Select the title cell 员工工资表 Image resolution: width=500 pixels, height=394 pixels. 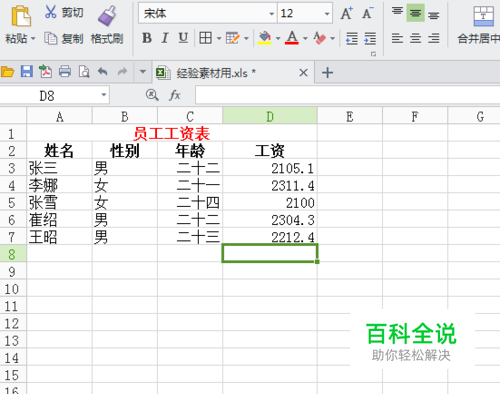tap(172, 134)
